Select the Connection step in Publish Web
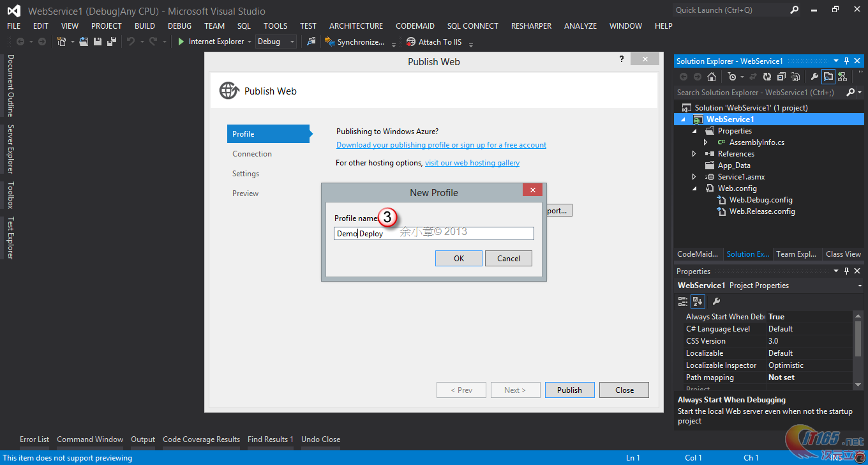The height and width of the screenshot is (465, 868). (x=252, y=154)
